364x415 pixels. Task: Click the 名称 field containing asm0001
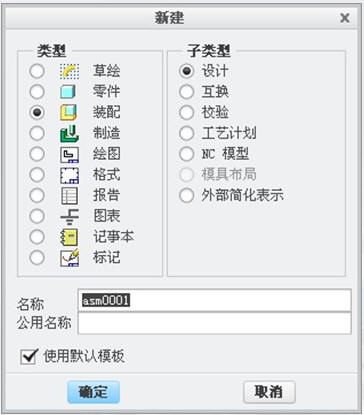(214, 300)
